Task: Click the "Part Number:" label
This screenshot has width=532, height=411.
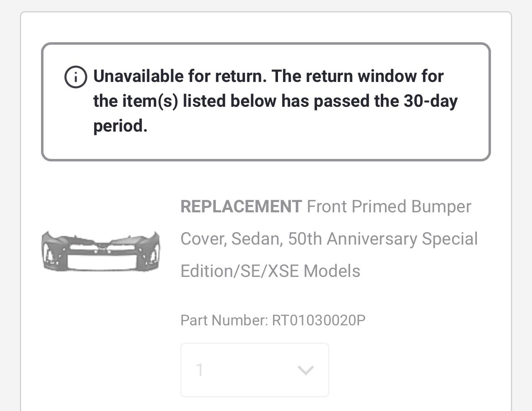Action: (224, 320)
